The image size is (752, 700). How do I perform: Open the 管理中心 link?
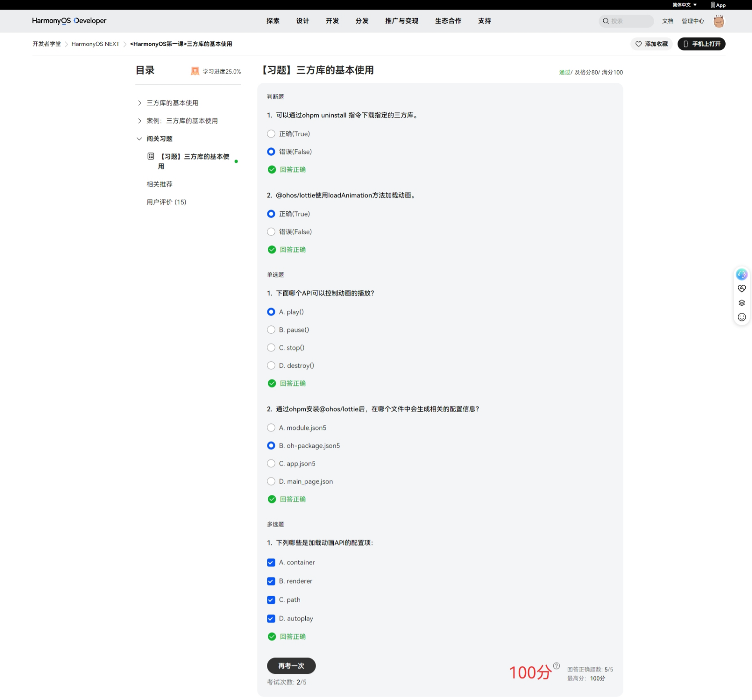(693, 21)
